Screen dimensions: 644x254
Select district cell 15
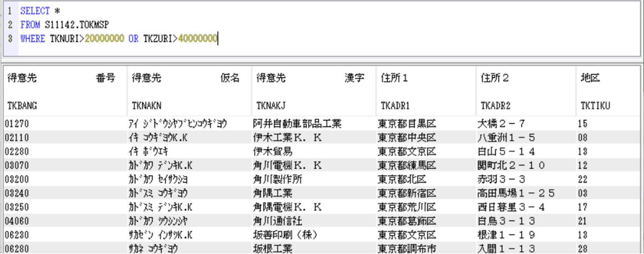(583, 123)
